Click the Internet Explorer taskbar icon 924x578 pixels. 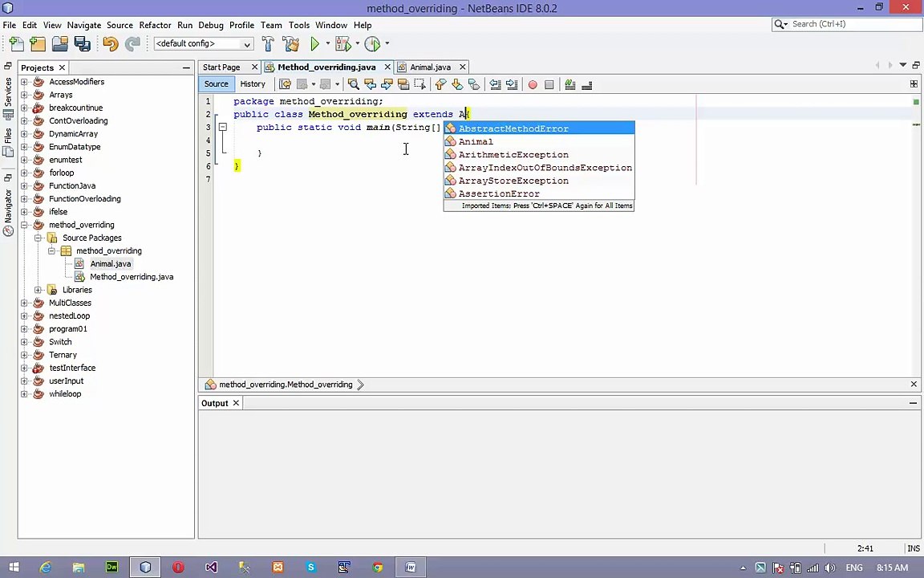pos(46,568)
